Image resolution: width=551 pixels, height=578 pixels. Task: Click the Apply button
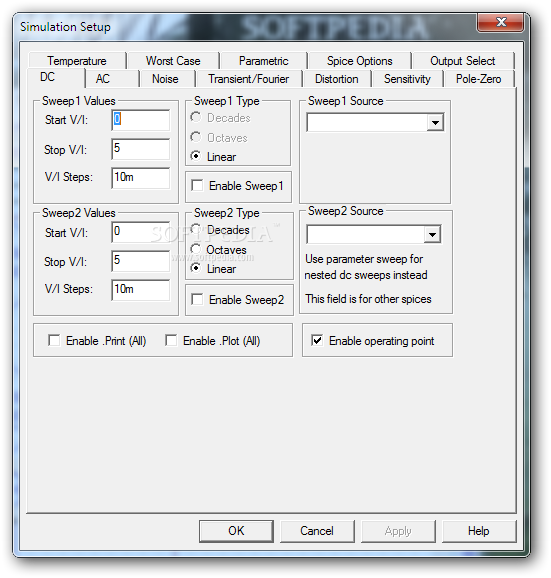point(398,531)
